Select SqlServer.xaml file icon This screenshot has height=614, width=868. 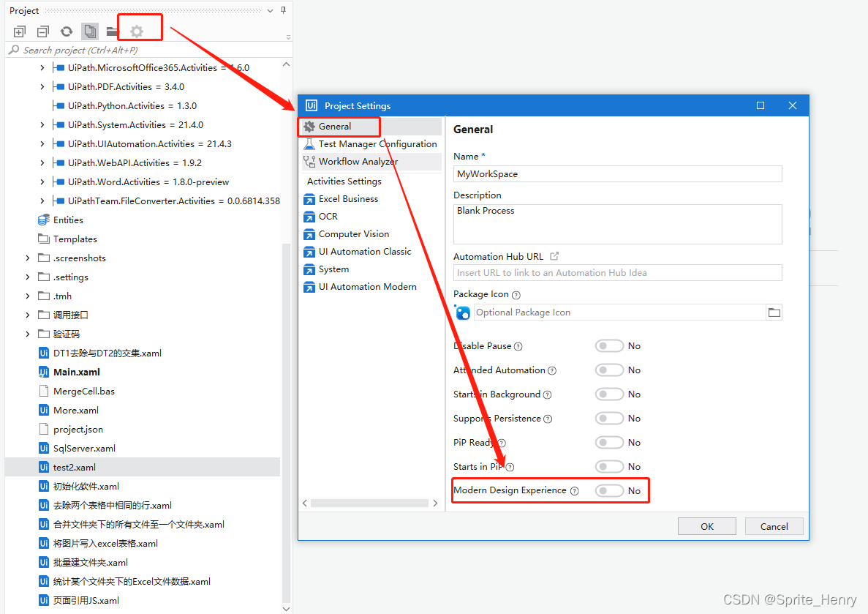click(44, 449)
